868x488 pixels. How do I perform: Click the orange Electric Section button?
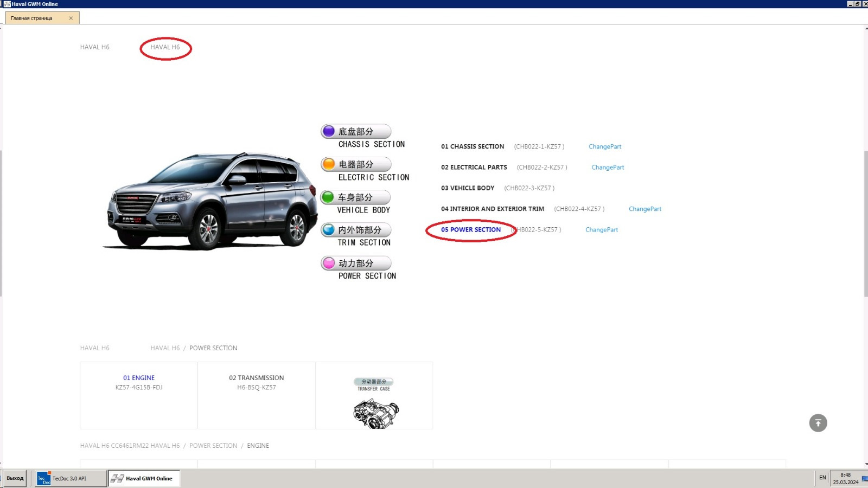(356, 164)
